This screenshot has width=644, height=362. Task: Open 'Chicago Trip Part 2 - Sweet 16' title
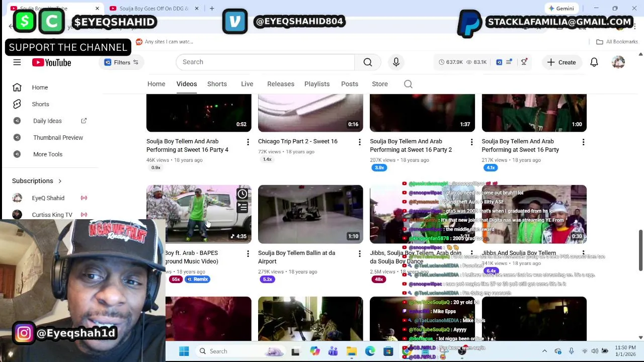coord(297,141)
